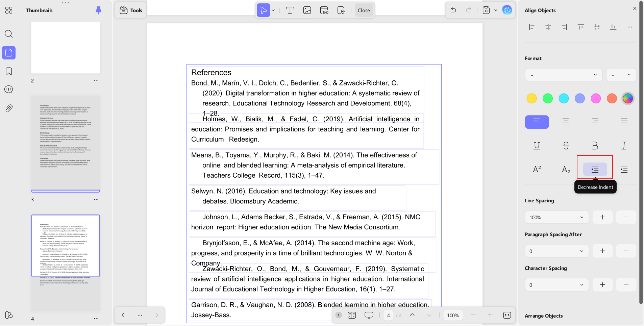Image resolution: width=644 pixels, height=326 pixels.
Task: Pick the orange-red text color
Action: click(x=612, y=98)
